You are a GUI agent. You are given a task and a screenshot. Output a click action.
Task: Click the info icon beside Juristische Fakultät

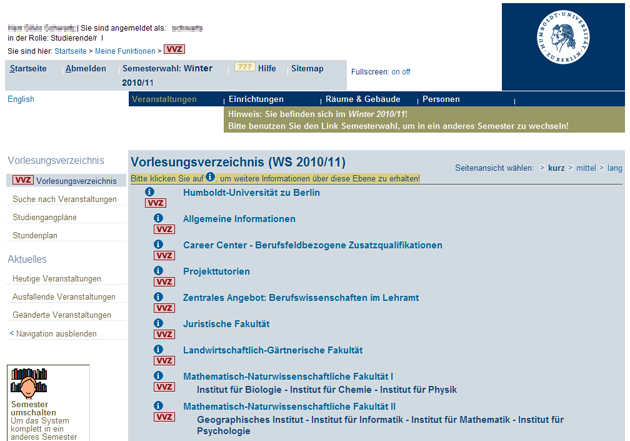tap(158, 323)
